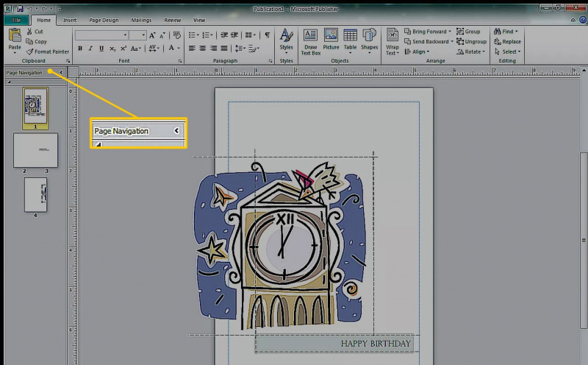Open the bullets list dropdown
This screenshot has width=588, height=365.
[193, 35]
